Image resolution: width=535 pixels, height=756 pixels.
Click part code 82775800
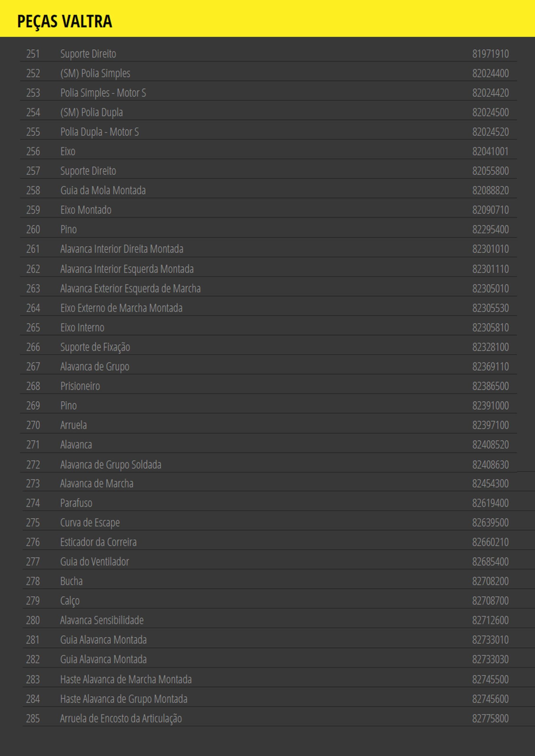coord(490,719)
